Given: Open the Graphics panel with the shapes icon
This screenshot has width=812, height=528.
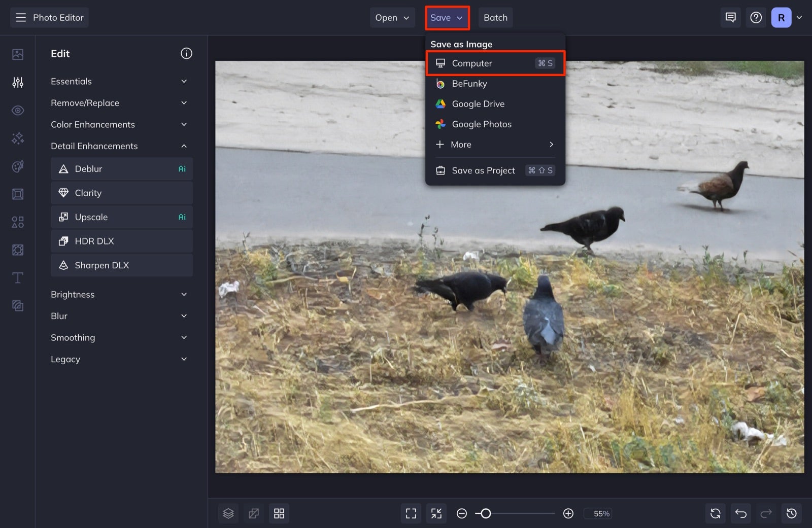Looking at the screenshot, I should point(18,222).
